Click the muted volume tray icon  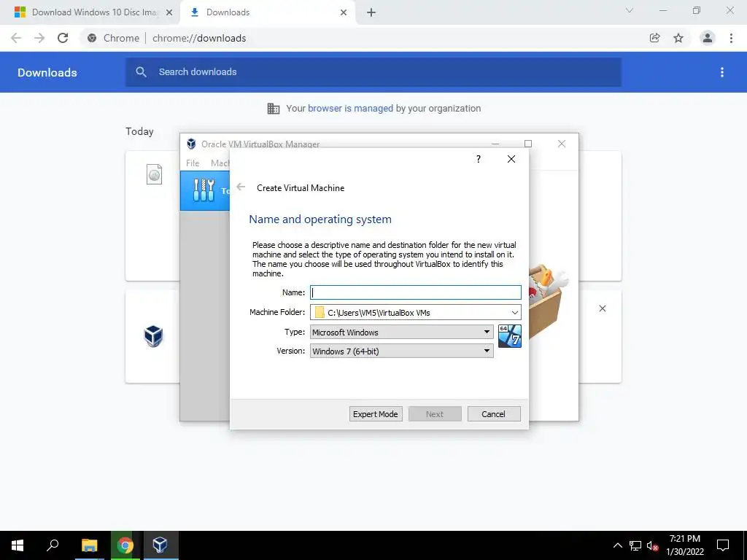click(652, 545)
